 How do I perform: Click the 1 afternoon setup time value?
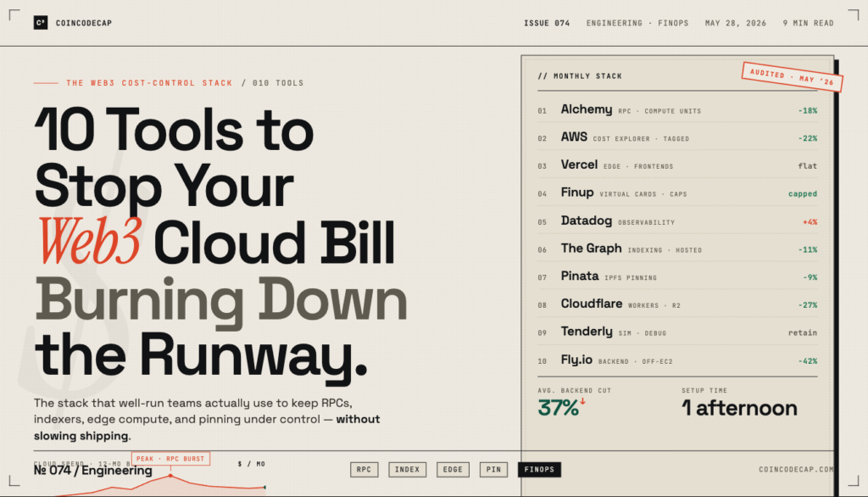pos(739,408)
